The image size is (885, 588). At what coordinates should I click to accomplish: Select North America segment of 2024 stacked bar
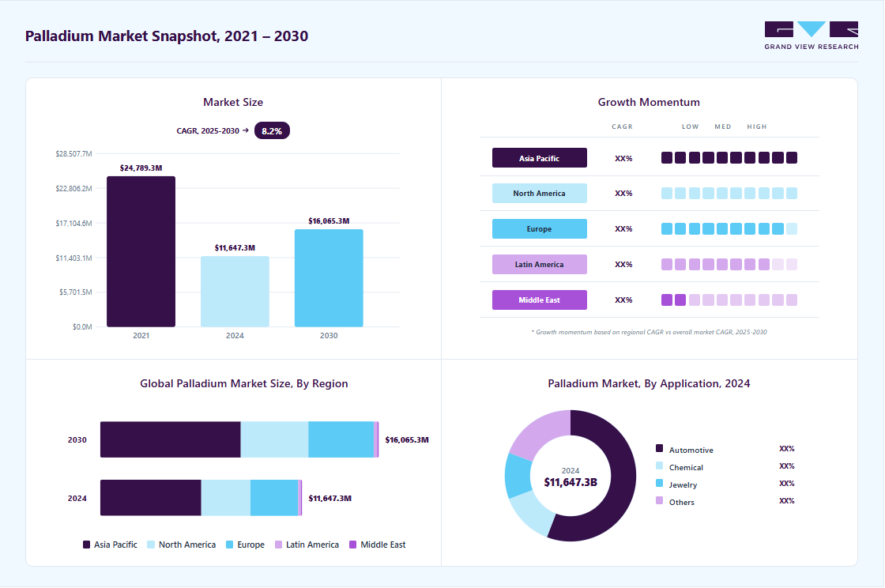click(x=226, y=498)
